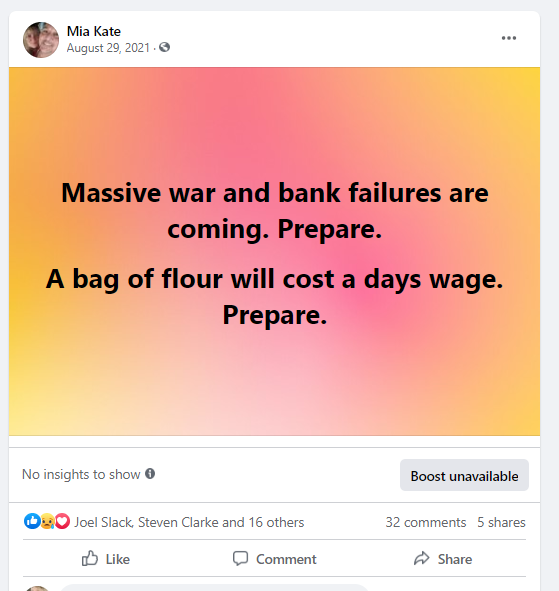Click the Boost unavailable button
This screenshot has width=559, height=591.
(x=464, y=475)
